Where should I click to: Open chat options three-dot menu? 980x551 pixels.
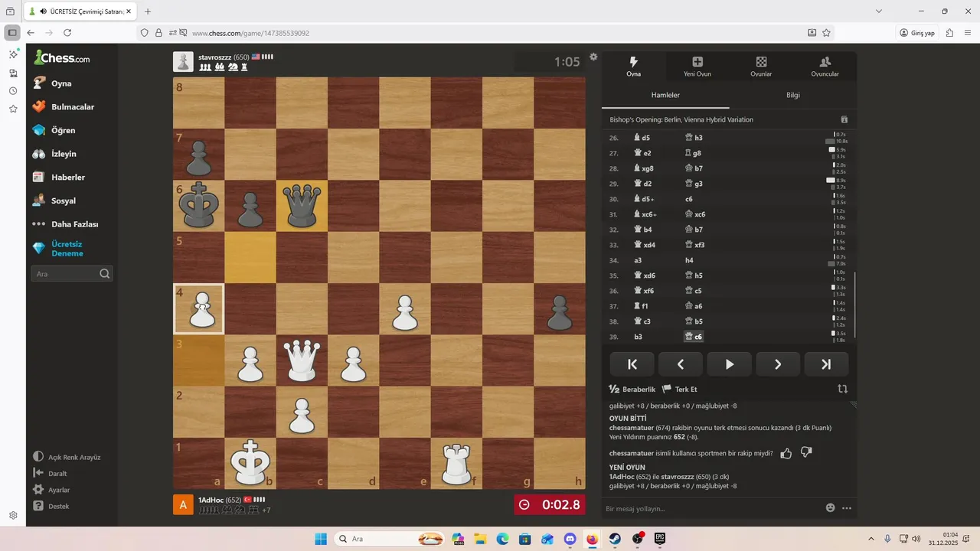tap(847, 508)
